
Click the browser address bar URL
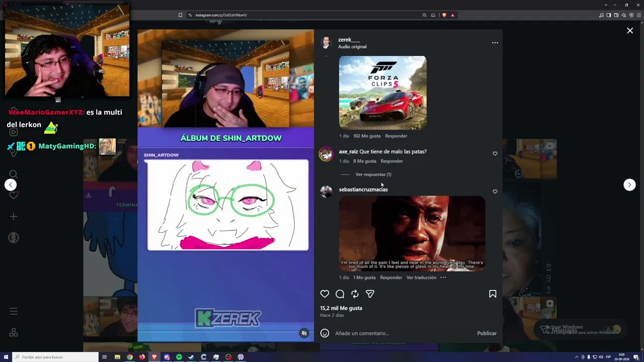[x=221, y=15]
